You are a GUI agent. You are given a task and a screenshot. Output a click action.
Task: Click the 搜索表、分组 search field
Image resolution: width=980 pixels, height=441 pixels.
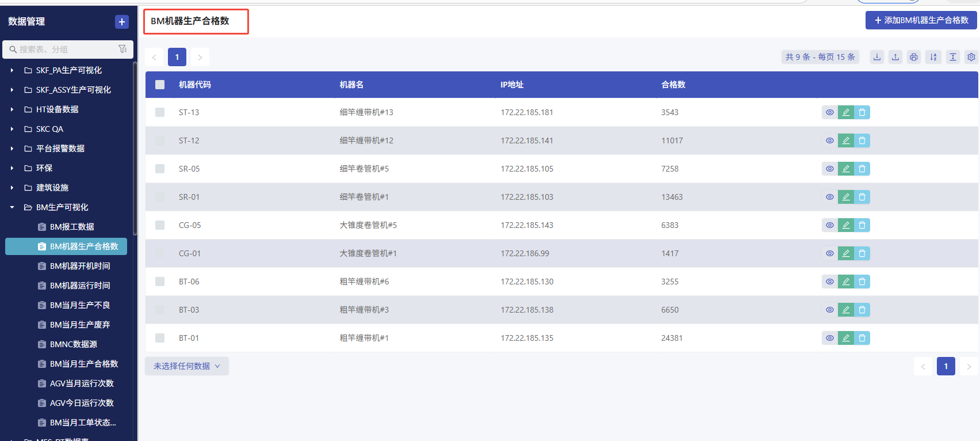pyautogui.click(x=63, y=50)
